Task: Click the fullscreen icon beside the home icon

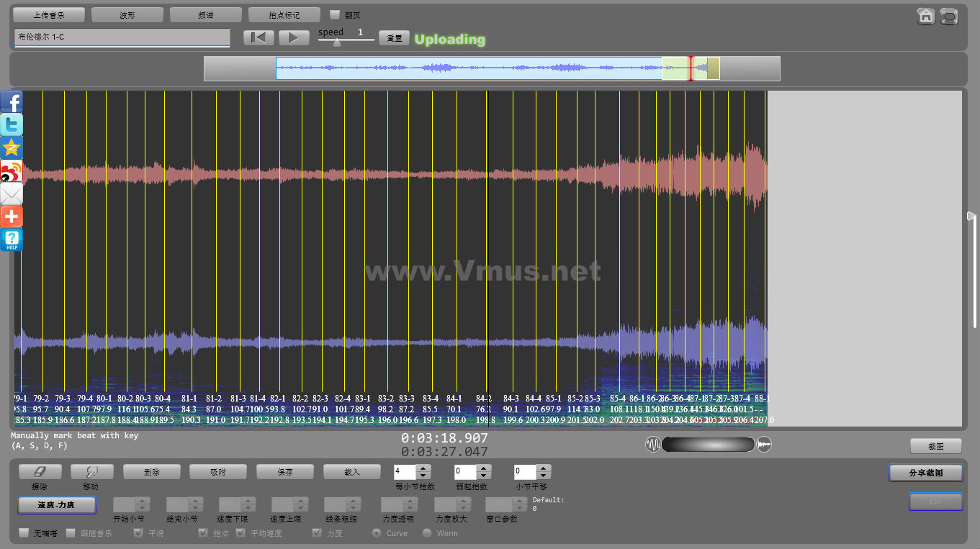Action: (x=949, y=16)
